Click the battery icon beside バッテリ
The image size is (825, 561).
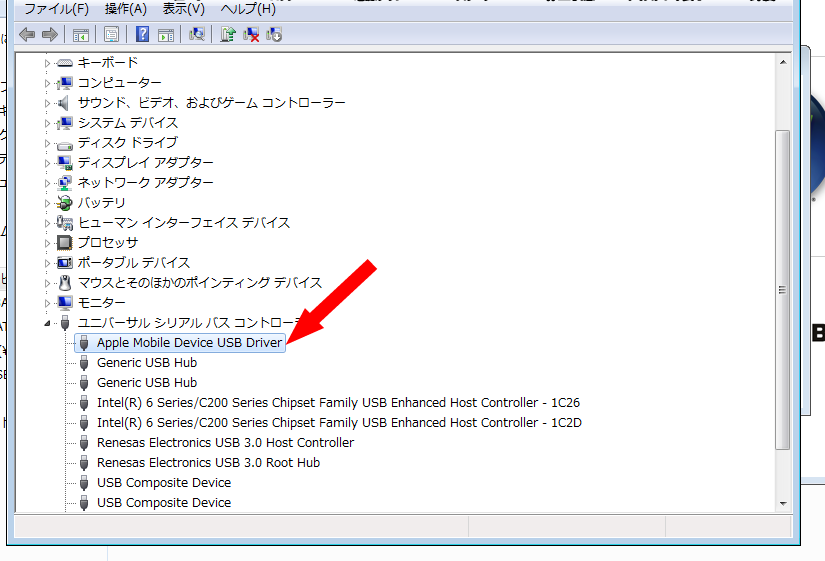(64, 203)
